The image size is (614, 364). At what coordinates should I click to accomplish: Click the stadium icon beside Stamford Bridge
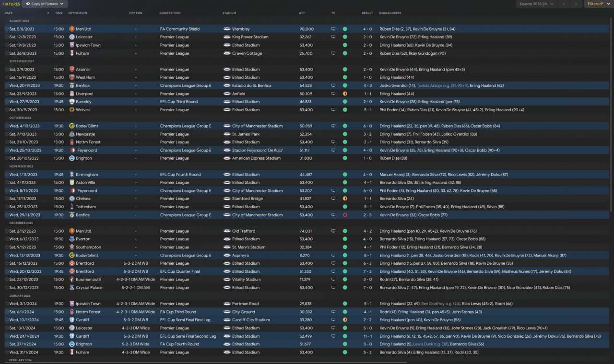click(227, 199)
